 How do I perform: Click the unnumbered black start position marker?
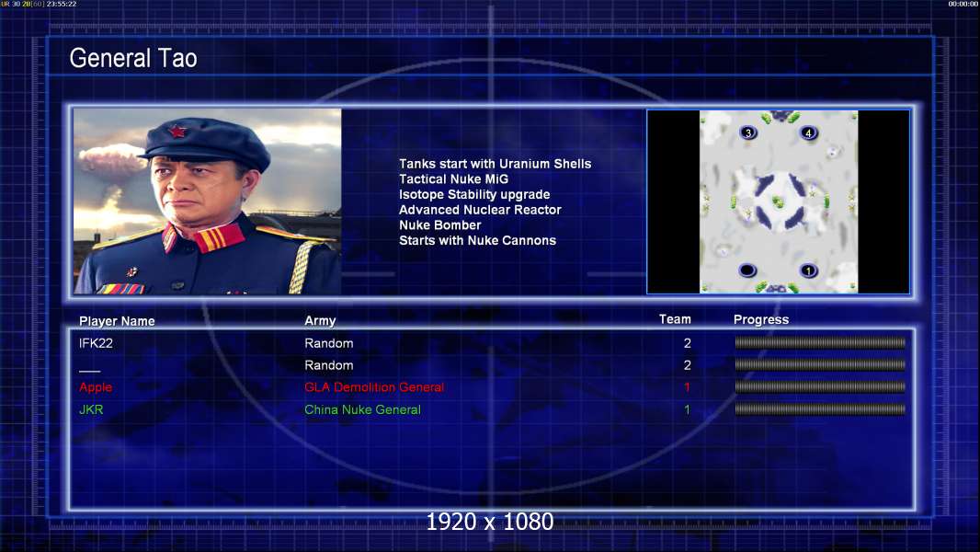point(747,270)
